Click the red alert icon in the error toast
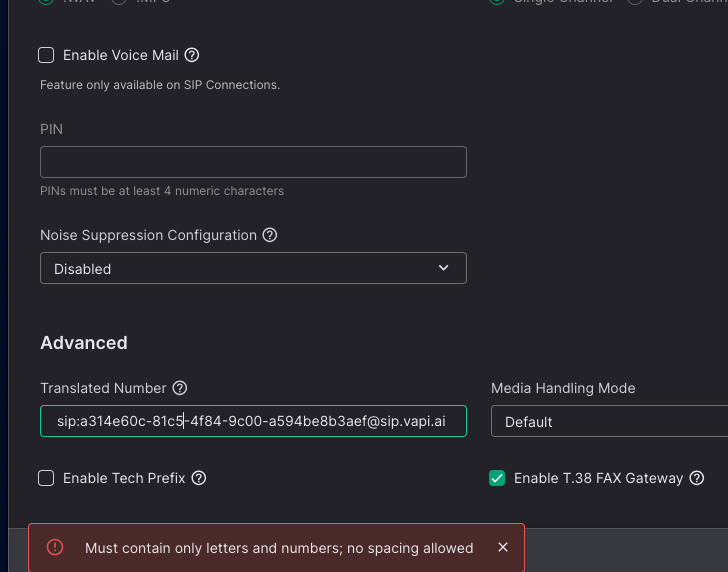Image resolution: width=728 pixels, height=572 pixels. (55, 547)
